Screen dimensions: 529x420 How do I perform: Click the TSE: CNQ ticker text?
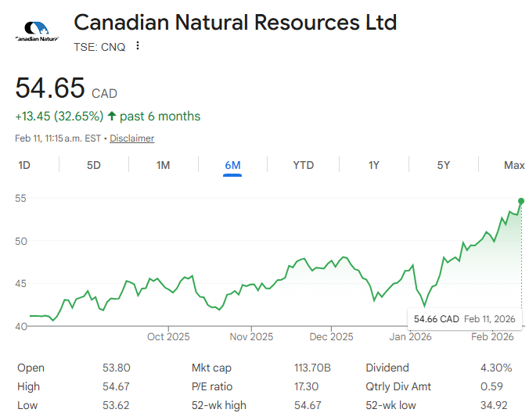(99, 47)
